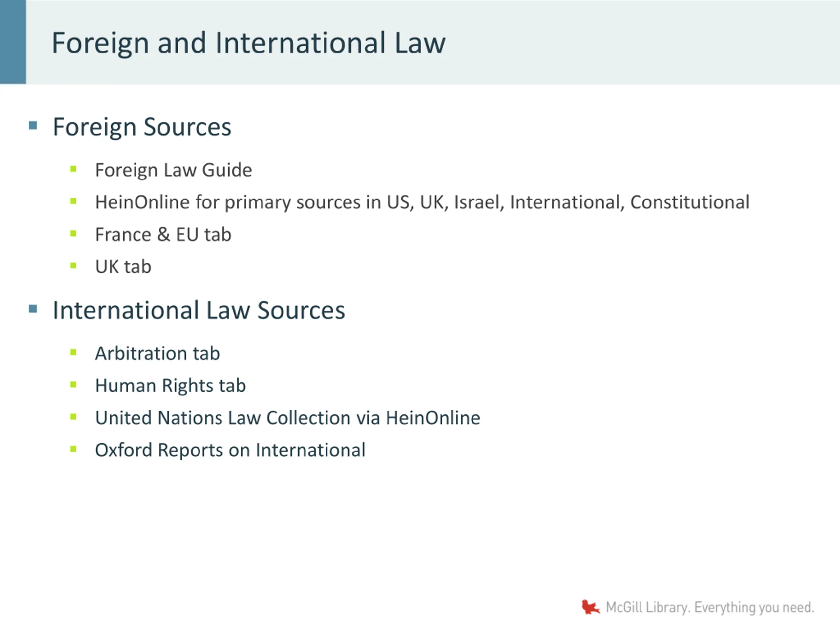840x630 pixels.
Task: Click green bullet next to Foreign Law Guide
Action: click(73, 169)
